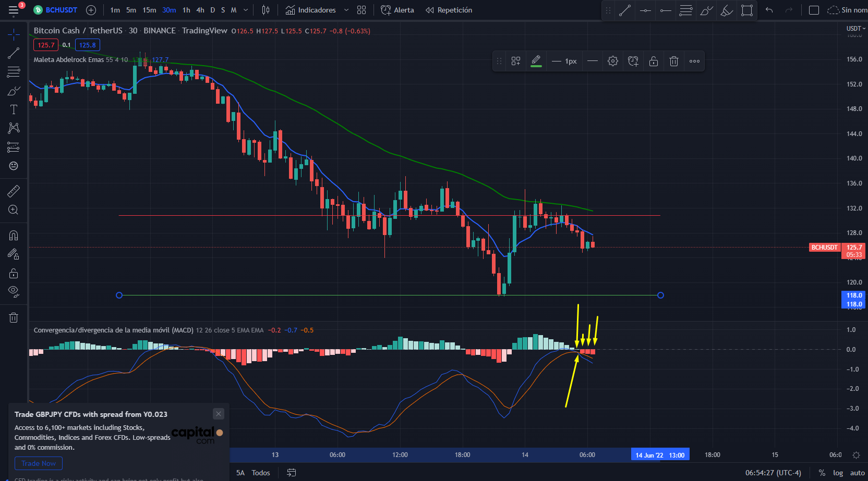This screenshot has width=868, height=481.
Task: Delete drawing with the trash icon in floating toolbar
Action: point(674,61)
